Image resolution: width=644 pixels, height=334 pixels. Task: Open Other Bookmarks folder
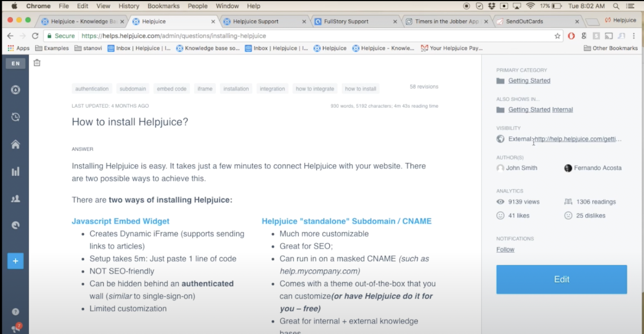coord(611,48)
